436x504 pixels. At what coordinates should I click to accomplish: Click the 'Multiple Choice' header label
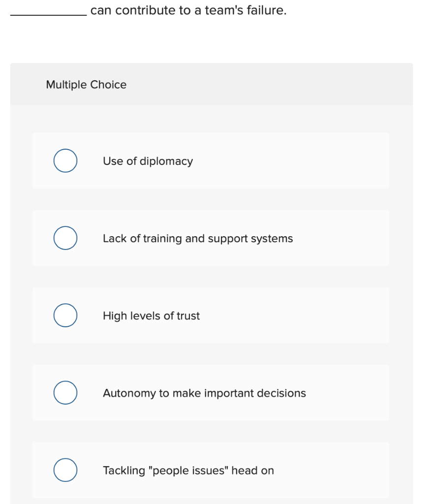(86, 84)
